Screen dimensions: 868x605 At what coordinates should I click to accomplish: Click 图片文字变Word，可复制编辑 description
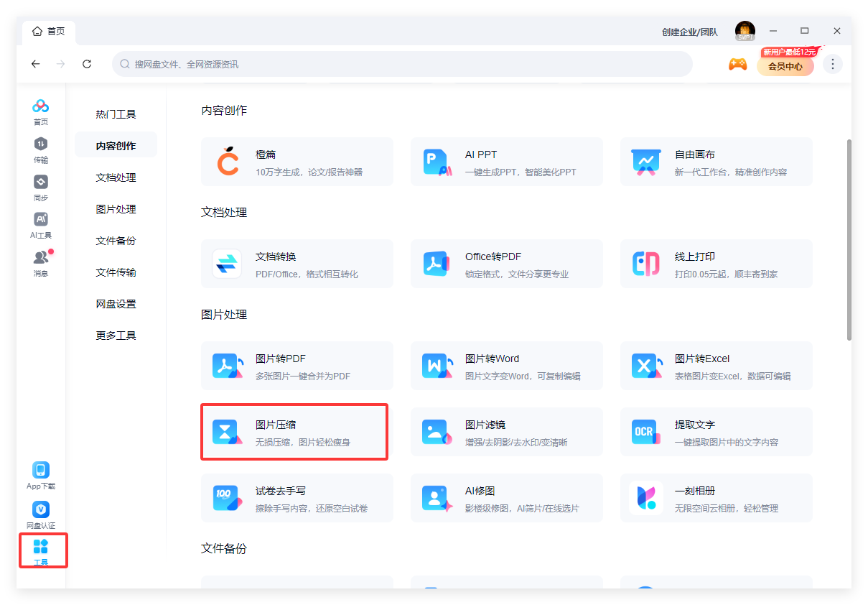[x=523, y=377]
